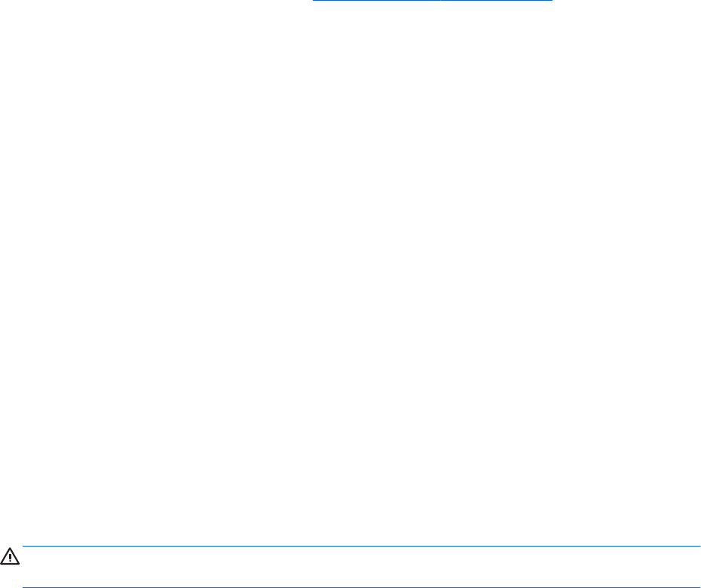Open the first blue underlined link at top
701x588 pixels.
click(x=376, y=1)
